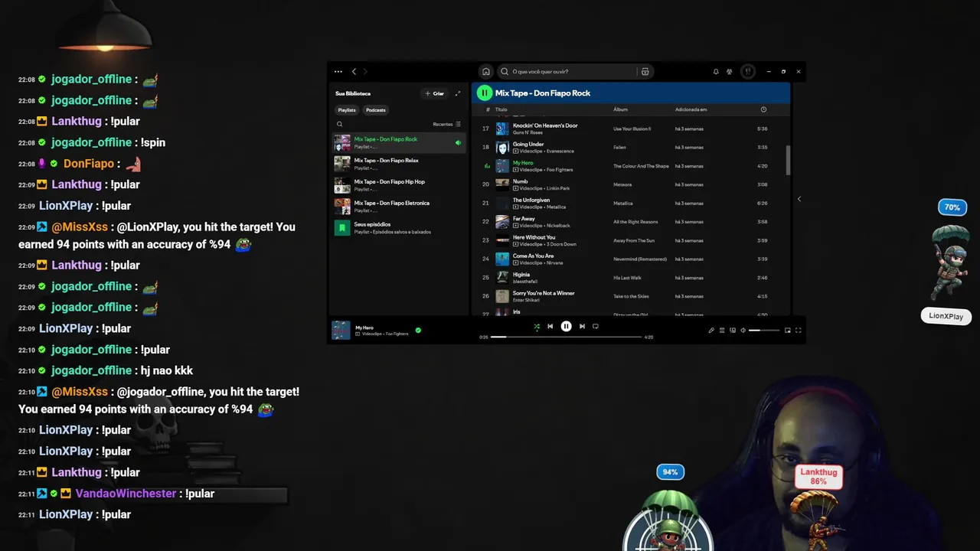The height and width of the screenshot is (551, 980).
Task: Select the Numb track row
Action: click(x=629, y=184)
